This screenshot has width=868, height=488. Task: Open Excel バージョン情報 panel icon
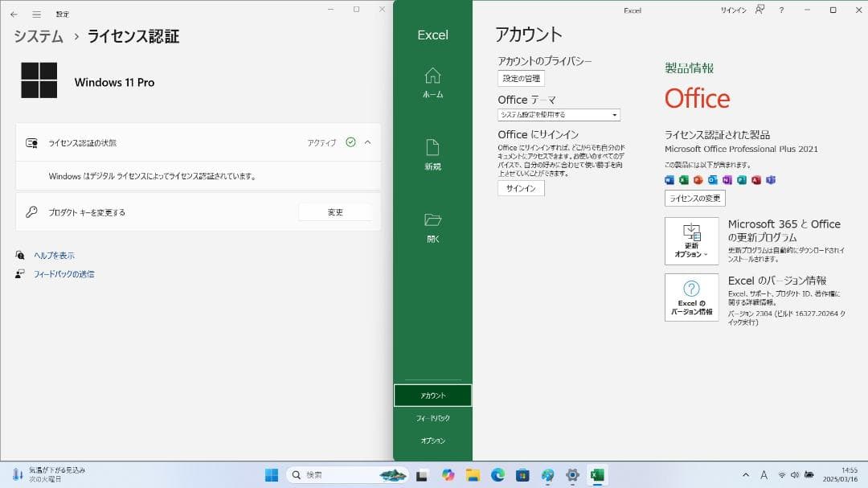point(691,297)
